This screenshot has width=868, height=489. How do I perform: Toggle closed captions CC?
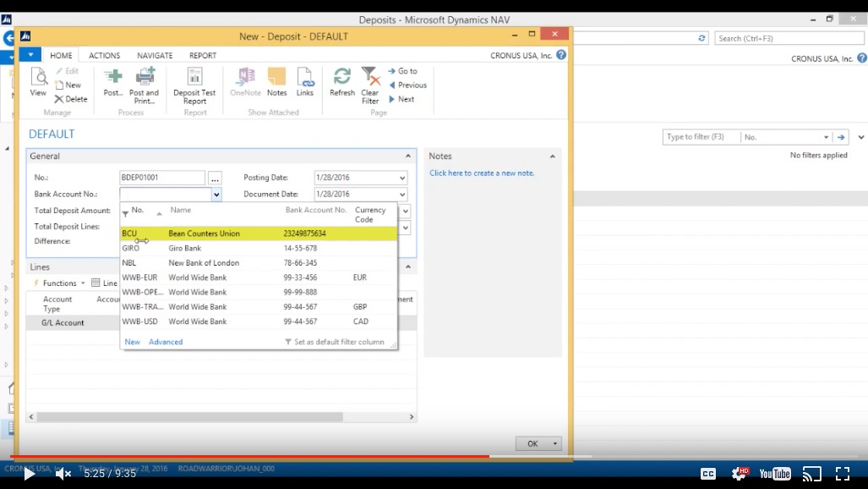pyautogui.click(x=708, y=474)
